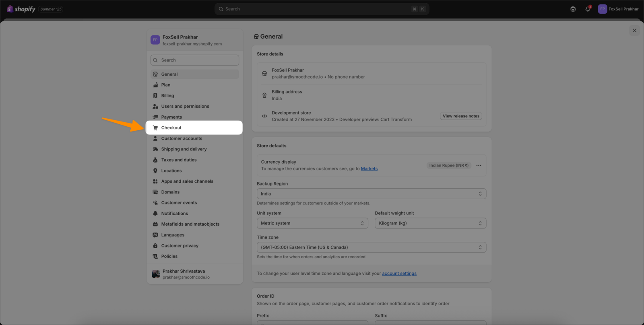Viewport: 644px width, 325px height.
Task: Click the General storefront sidebar icon
Action: [155, 74]
